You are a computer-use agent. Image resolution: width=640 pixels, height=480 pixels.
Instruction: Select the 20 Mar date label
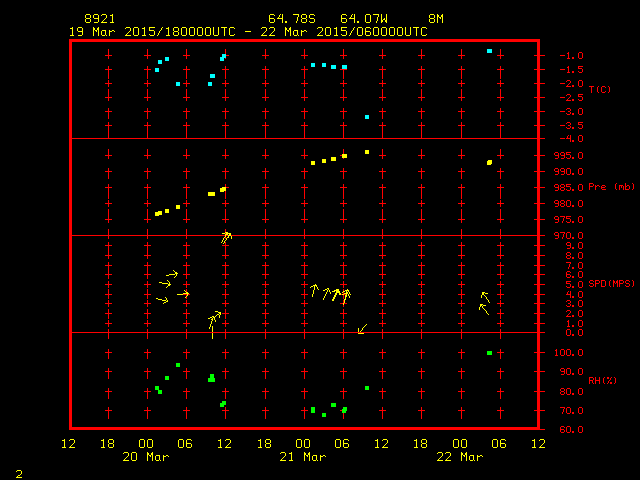[x=145, y=457]
